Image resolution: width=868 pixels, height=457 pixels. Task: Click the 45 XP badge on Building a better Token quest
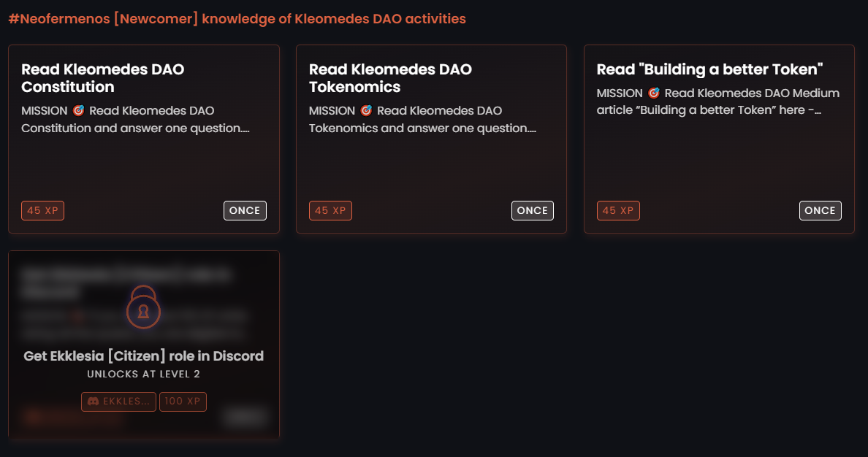[x=618, y=210]
